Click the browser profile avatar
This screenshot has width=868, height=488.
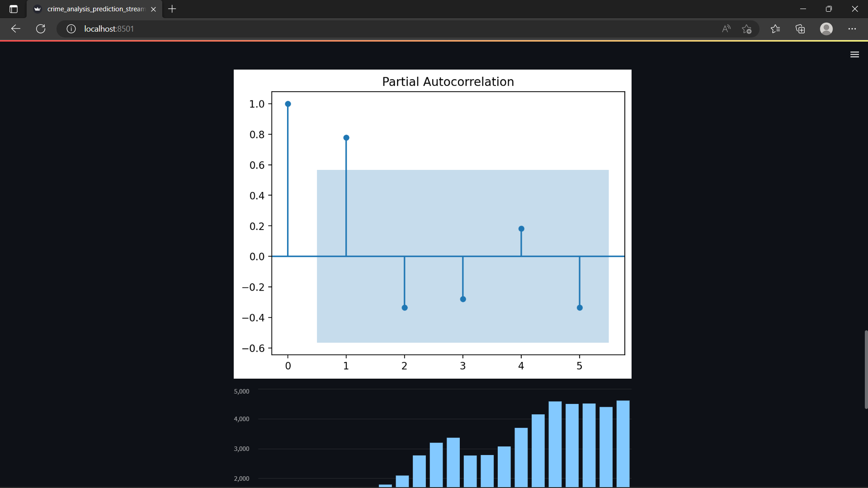[x=826, y=28]
